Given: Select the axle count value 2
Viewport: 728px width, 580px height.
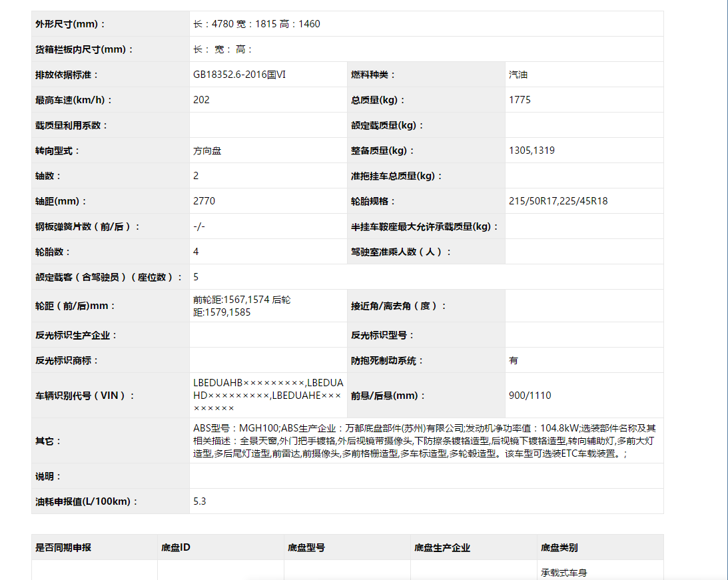Looking at the screenshot, I should (x=196, y=175).
